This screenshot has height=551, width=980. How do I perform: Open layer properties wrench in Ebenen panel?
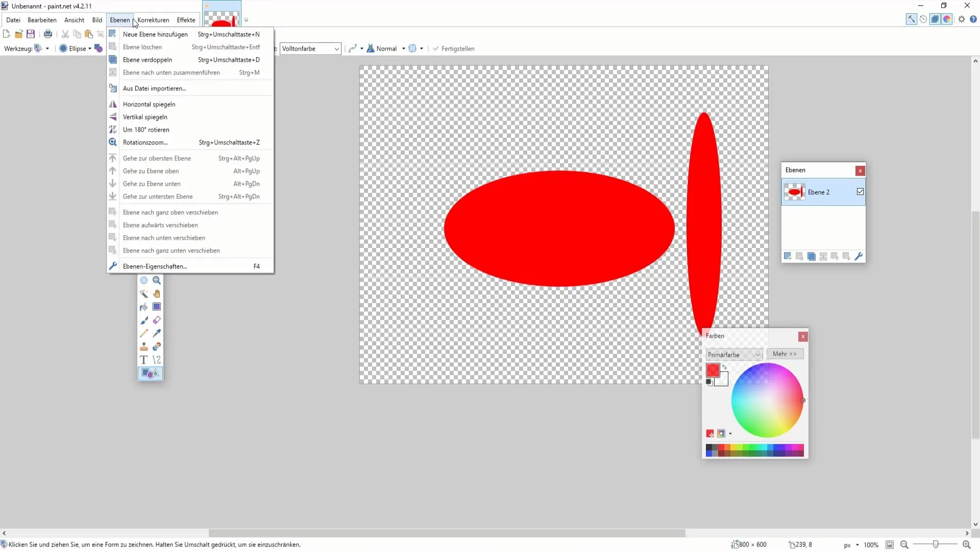click(x=859, y=257)
